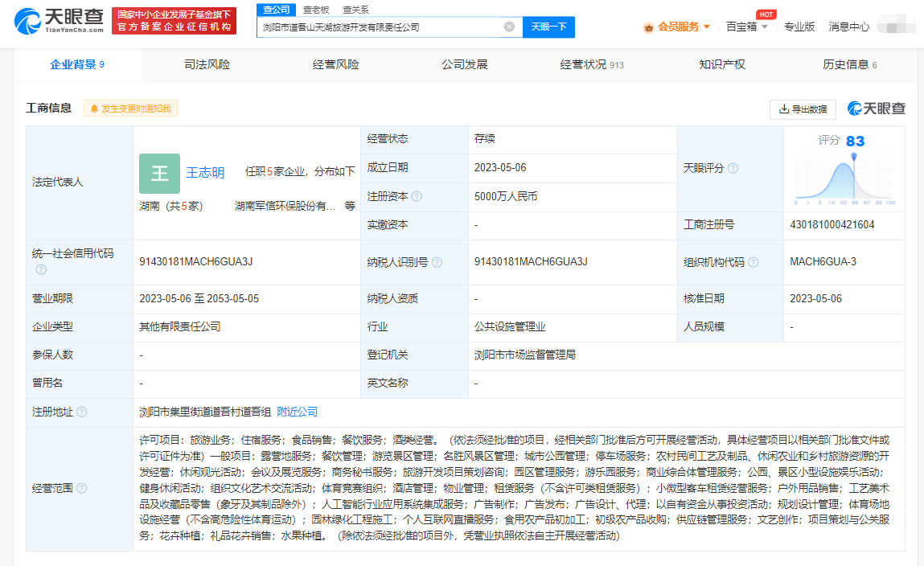Screen dimensions: 924x566
Task: Click the help icon next to 组织机构代码
Action: pos(753,262)
